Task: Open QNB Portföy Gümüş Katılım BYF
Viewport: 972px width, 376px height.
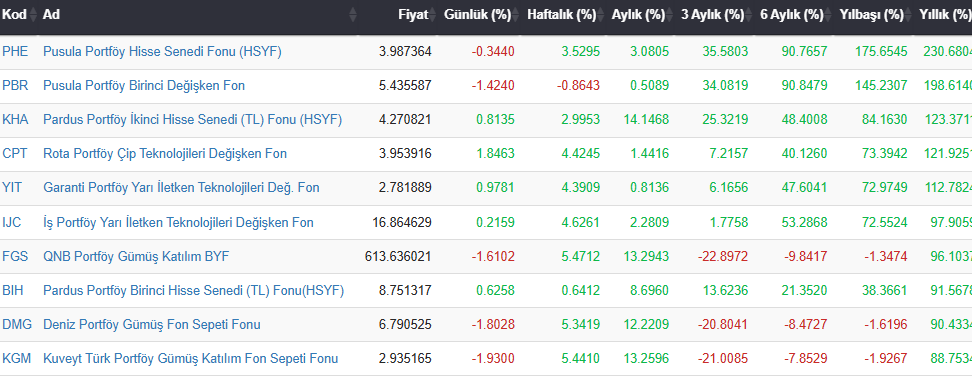Action: coord(136,256)
